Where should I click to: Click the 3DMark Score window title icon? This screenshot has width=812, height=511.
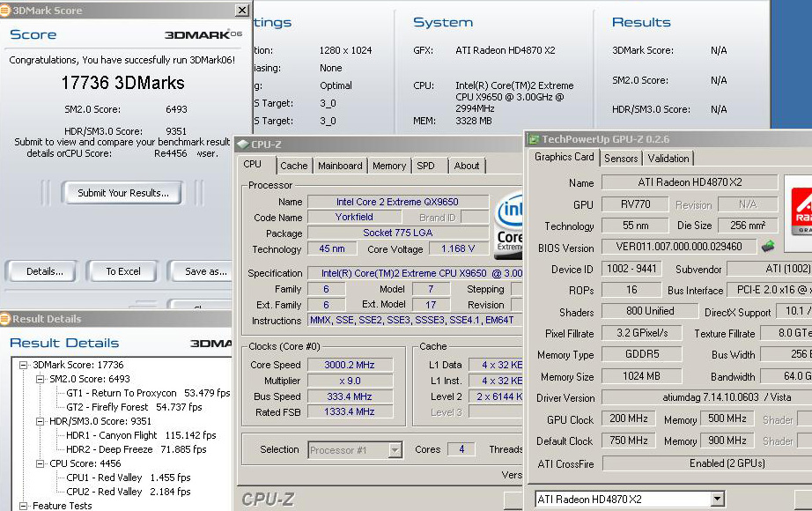[6, 11]
